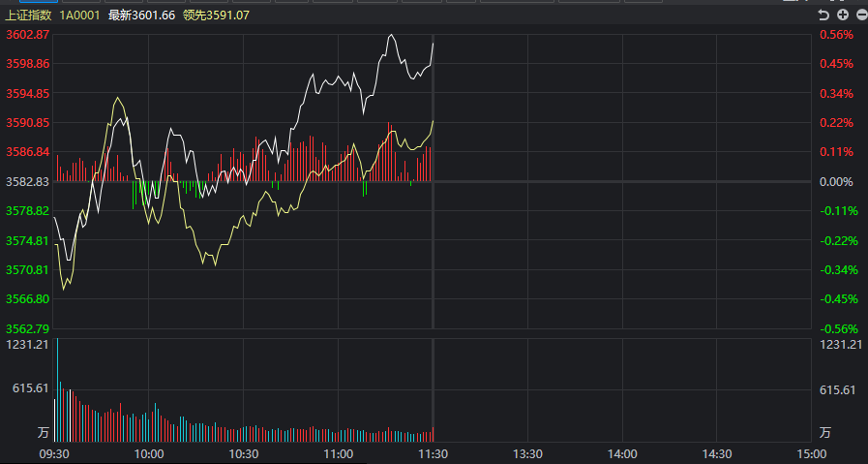Click the 11:00 time axis label
868x464 pixels.
(339, 453)
